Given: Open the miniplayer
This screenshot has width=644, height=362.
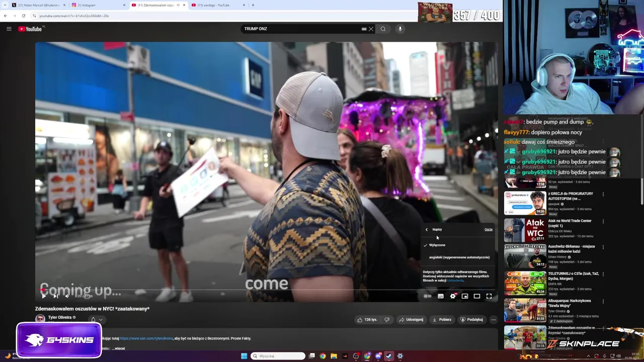Looking at the screenshot, I should tap(465, 296).
